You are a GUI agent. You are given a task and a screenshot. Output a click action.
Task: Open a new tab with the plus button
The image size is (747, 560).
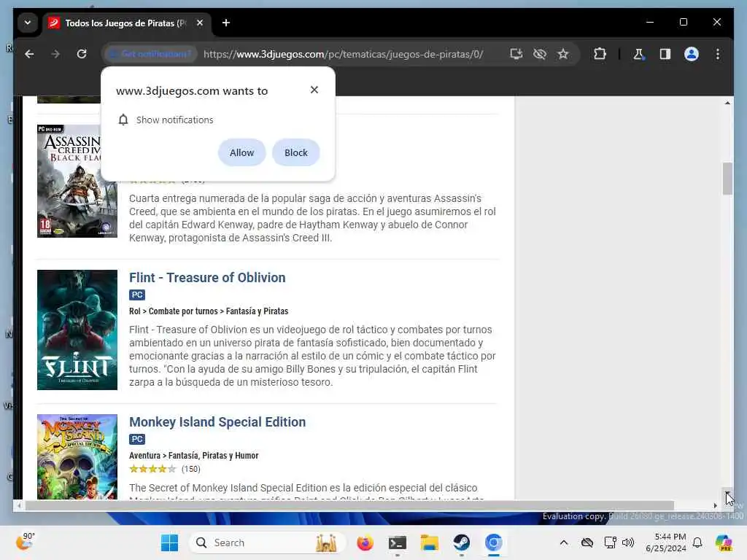pyautogui.click(x=226, y=23)
